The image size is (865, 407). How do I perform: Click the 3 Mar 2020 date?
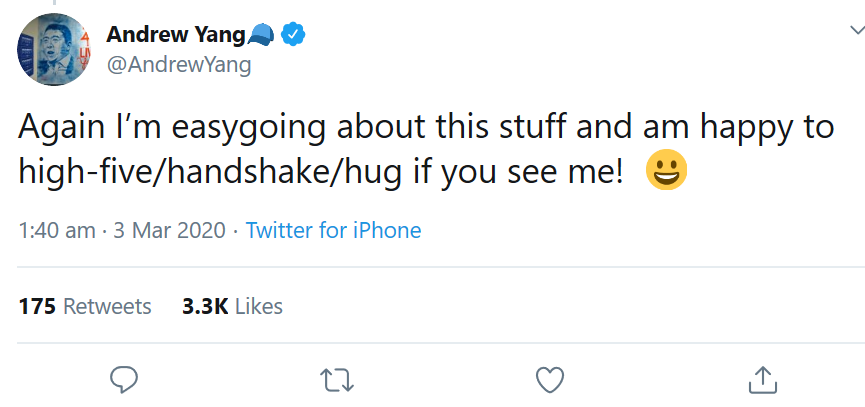(169, 230)
